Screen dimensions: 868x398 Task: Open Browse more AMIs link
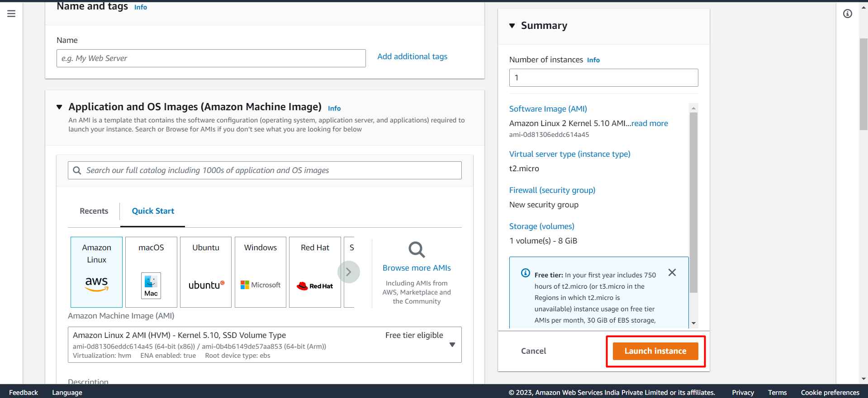pos(417,268)
